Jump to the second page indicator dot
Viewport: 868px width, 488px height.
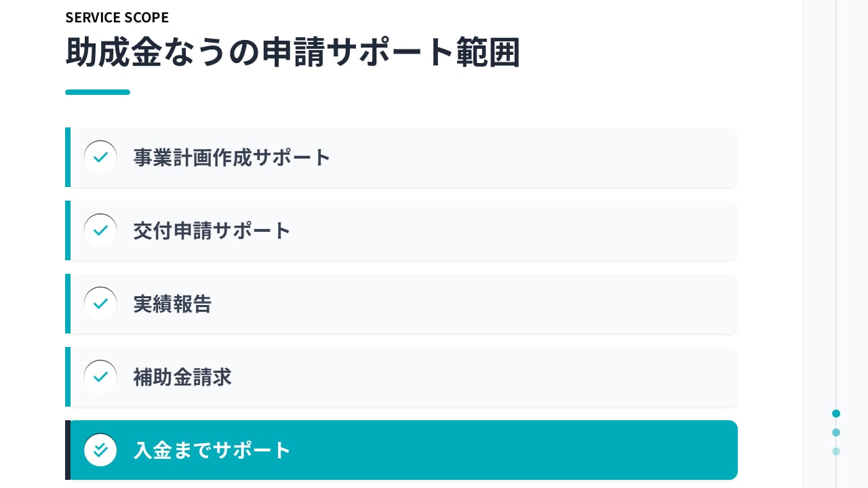pos(836,432)
